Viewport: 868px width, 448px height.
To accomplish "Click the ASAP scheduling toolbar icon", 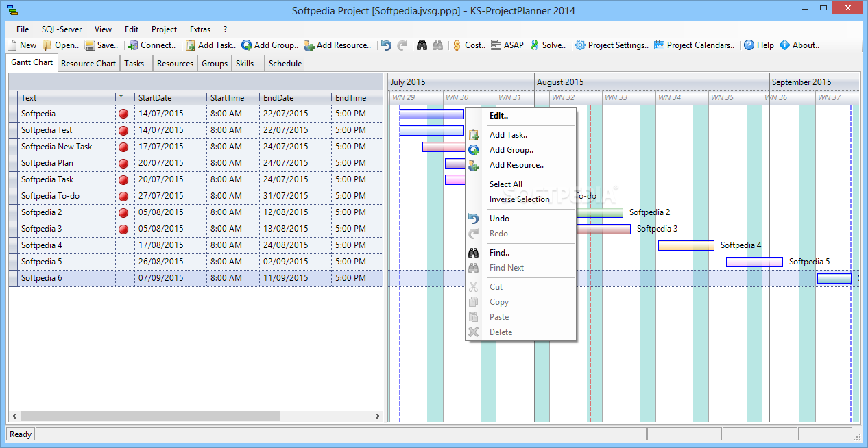I will click(496, 45).
